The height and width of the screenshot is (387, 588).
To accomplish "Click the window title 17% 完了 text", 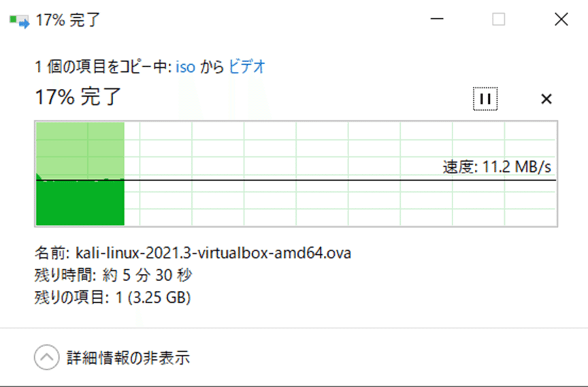I will tap(68, 20).
